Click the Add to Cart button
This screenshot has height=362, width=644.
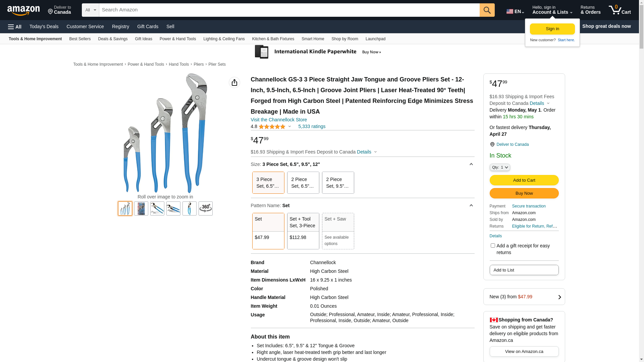(524, 180)
